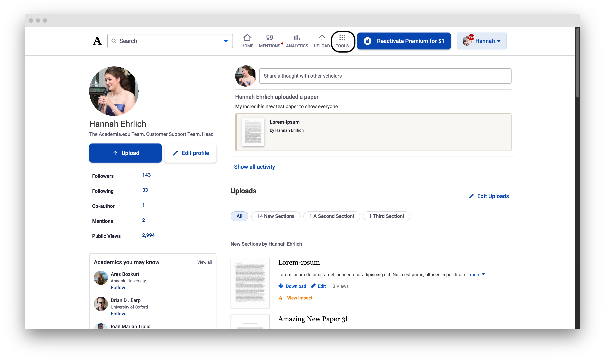Click the Mentions count 2
The width and height of the screenshot is (605, 364).
[x=143, y=220]
